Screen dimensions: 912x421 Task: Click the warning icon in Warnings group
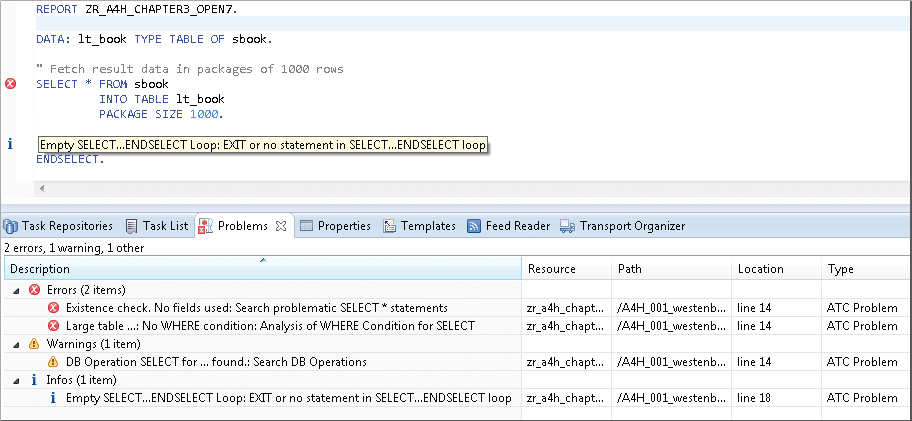coord(34,344)
